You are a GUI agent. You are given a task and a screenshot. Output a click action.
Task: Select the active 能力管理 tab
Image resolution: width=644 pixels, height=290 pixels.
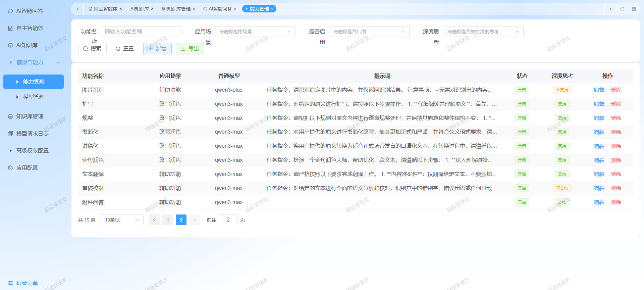[259, 9]
